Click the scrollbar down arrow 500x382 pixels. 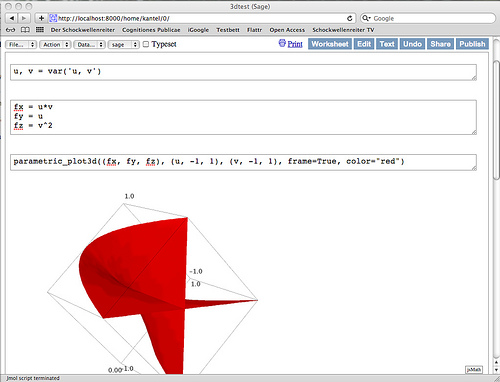pos(497,370)
